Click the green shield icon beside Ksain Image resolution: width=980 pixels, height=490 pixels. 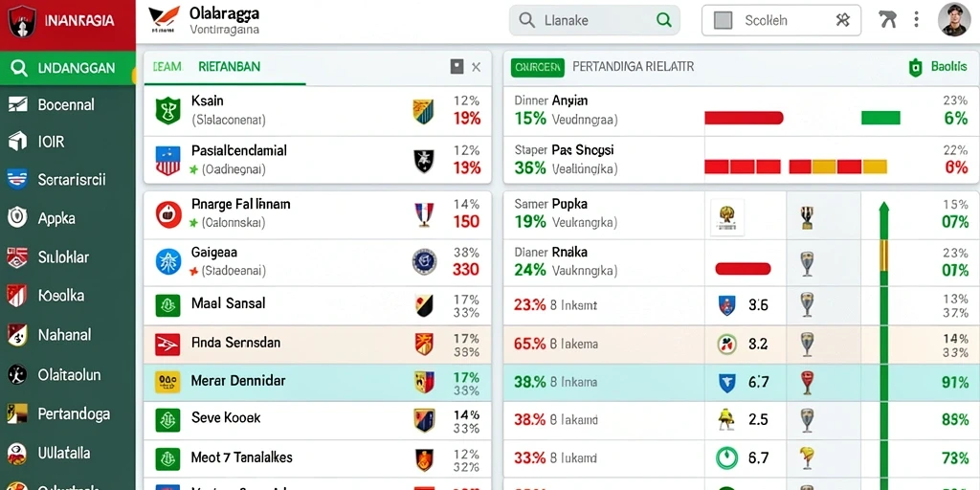[167, 110]
